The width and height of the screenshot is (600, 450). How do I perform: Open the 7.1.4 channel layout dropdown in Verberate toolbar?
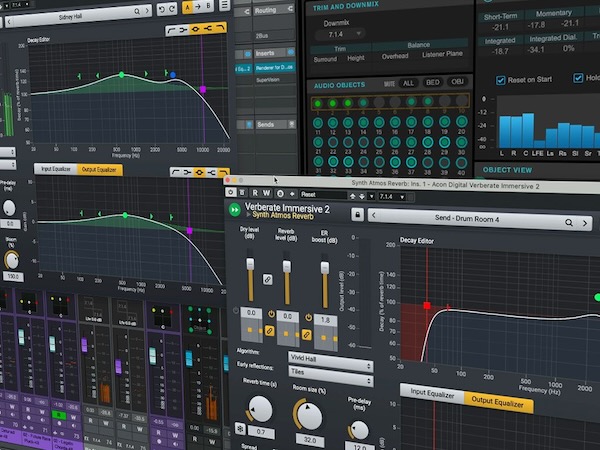(x=391, y=197)
